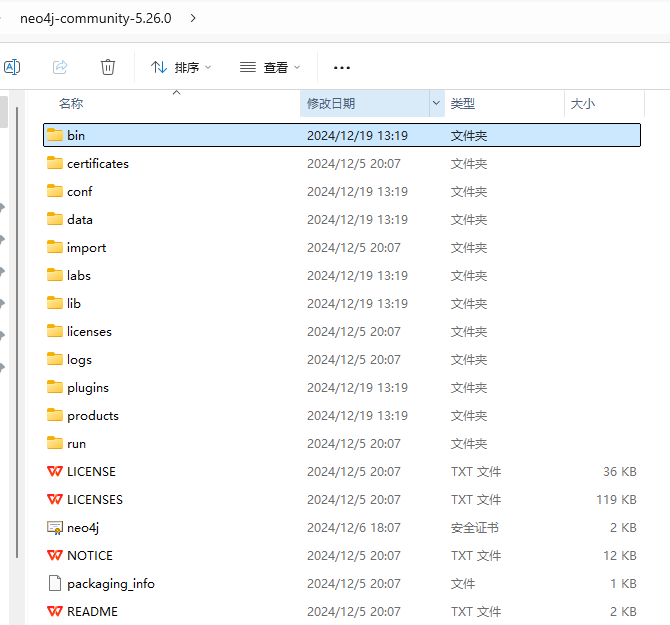Select the logs folder icon
The image size is (670, 625).
click(x=55, y=359)
